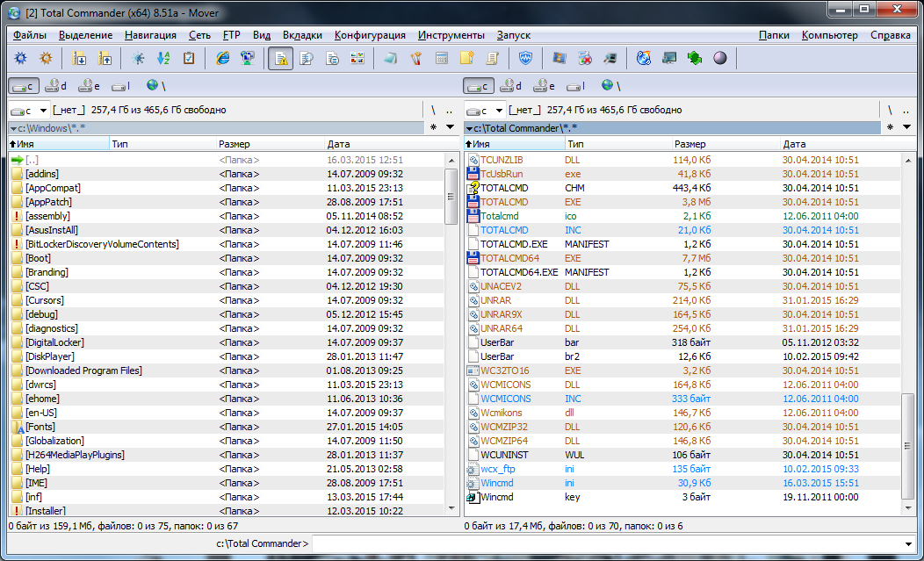Open network neighborhood button in left panel
Image resolution: width=924 pixels, height=561 pixels.
pos(155,86)
